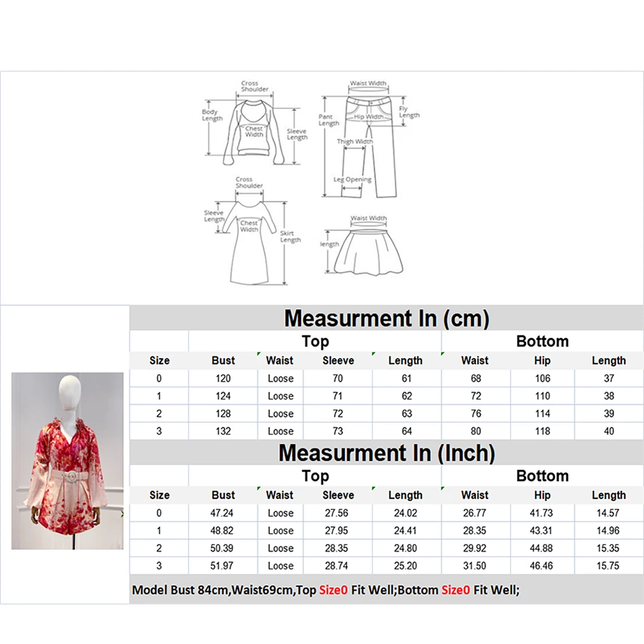The height and width of the screenshot is (644, 644).
Task: Click bottom length value 15.35 inches
Action: [x=608, y=548]
